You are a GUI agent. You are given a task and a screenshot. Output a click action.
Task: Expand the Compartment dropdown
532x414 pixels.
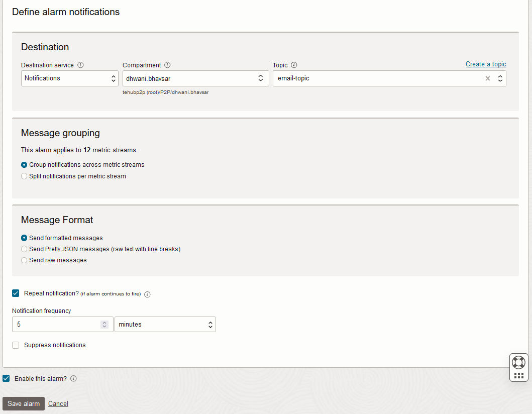[193, 78]
